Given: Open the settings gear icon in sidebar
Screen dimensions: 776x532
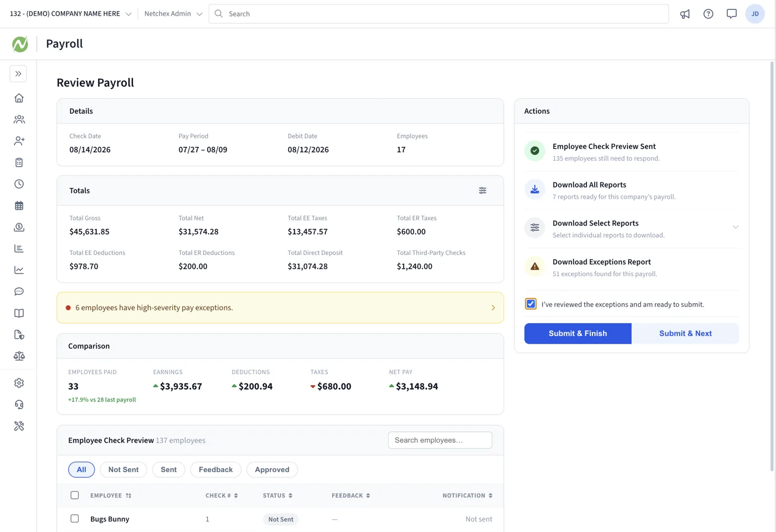Looking at the screenshot, I should coord(19,383).
